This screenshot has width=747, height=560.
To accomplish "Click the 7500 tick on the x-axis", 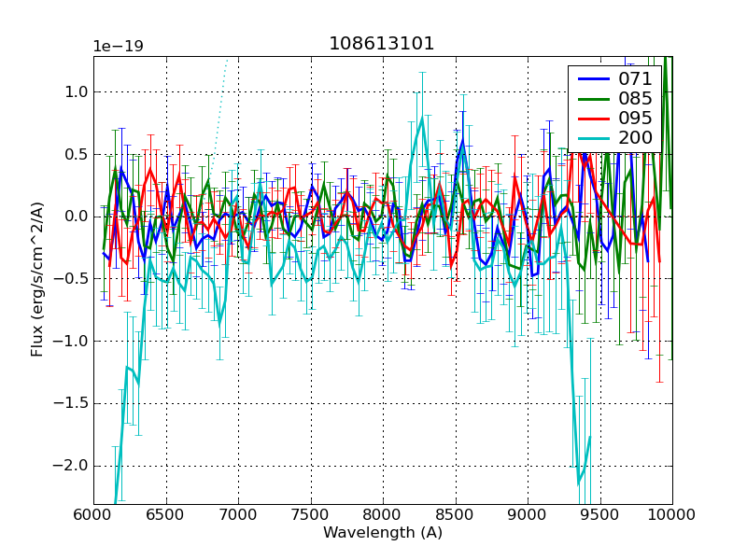I will [x=310, y=514].
